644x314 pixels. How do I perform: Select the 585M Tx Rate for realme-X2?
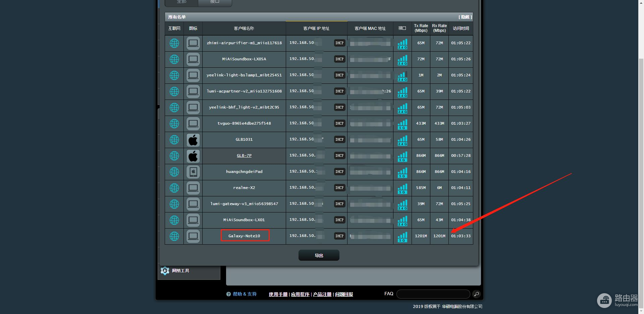(x=421, y=188)
